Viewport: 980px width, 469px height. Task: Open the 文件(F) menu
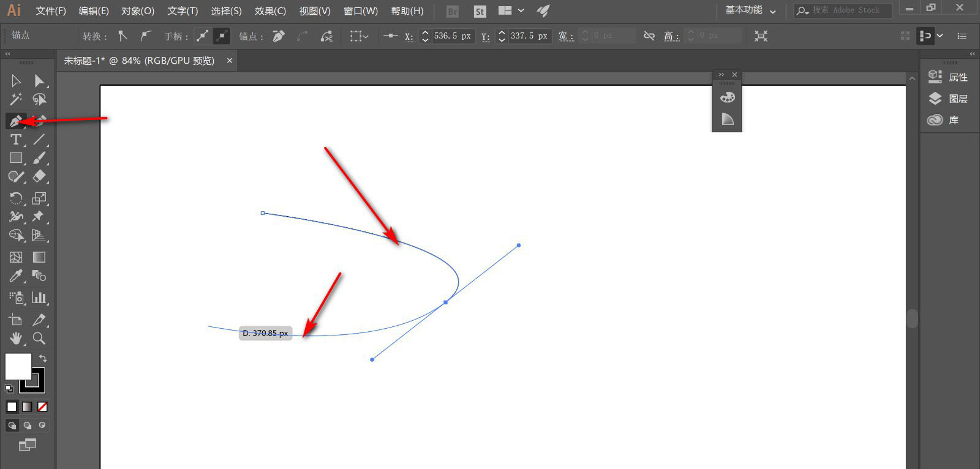click(x=51, y=11)
